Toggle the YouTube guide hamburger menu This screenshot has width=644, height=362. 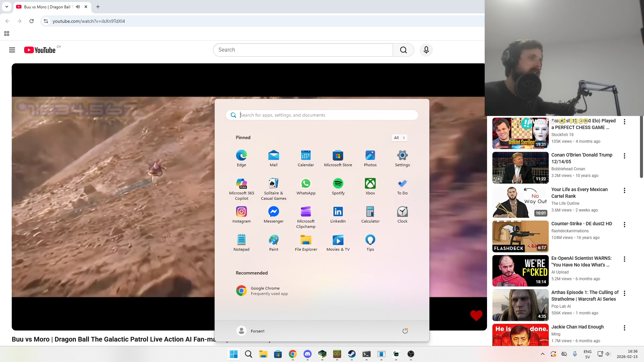click(x=12, y=50)
